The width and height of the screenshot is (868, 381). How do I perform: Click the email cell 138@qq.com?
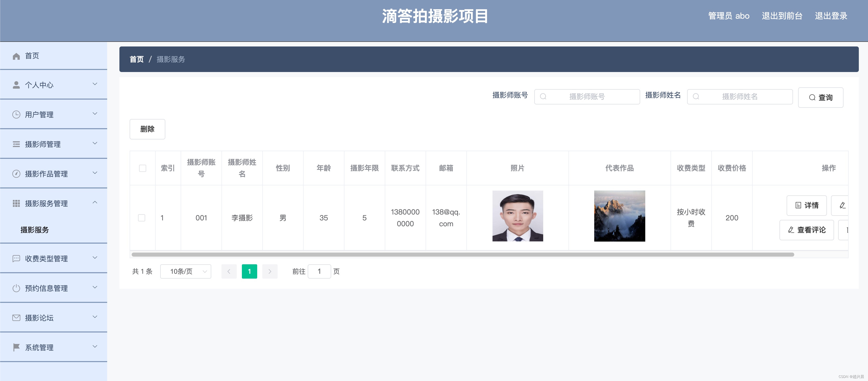pos(446,218)
